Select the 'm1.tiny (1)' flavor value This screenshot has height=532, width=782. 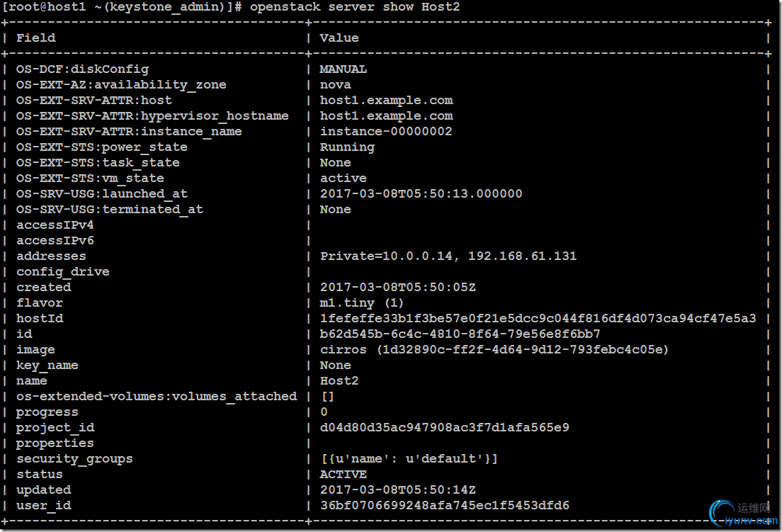coord(363,302)
